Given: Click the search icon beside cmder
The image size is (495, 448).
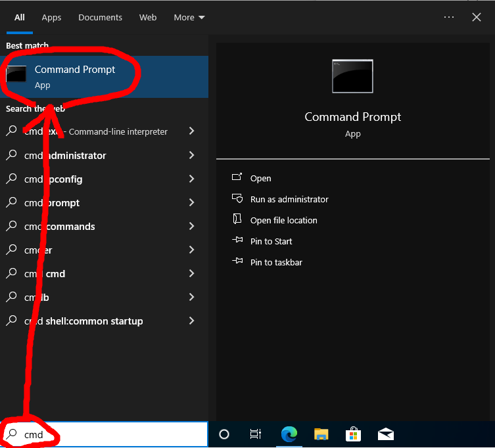Looking at the screenshot, I should pos(11,250).
